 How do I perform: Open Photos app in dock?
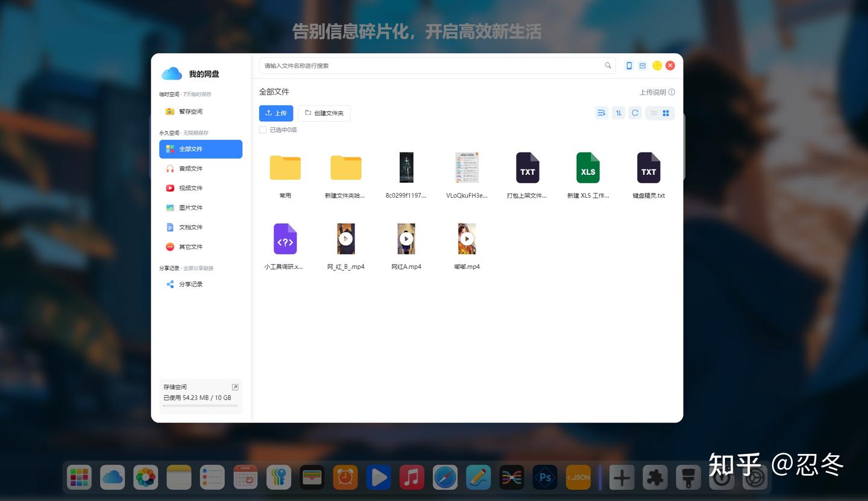click(146, 477)
